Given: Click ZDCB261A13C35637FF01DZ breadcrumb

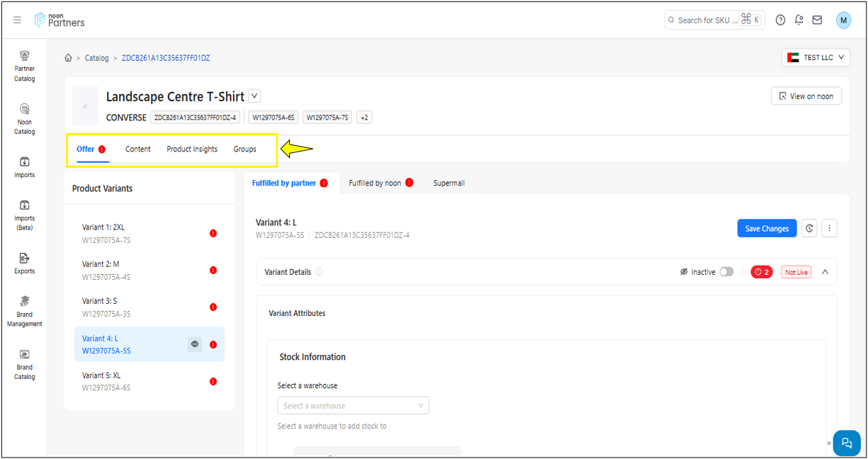Looking at the screenshot, I should (x=166, y=58).
